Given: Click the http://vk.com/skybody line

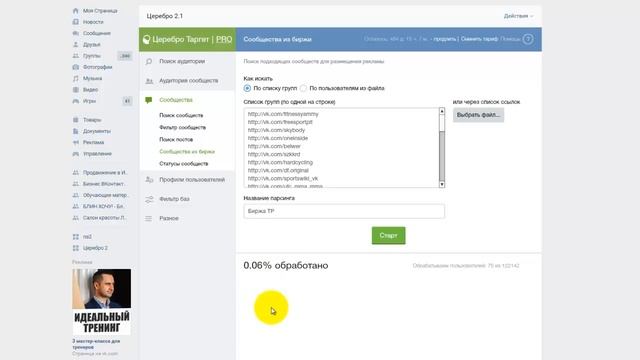Looking at the screenshot, I should (x=276, y=130).
